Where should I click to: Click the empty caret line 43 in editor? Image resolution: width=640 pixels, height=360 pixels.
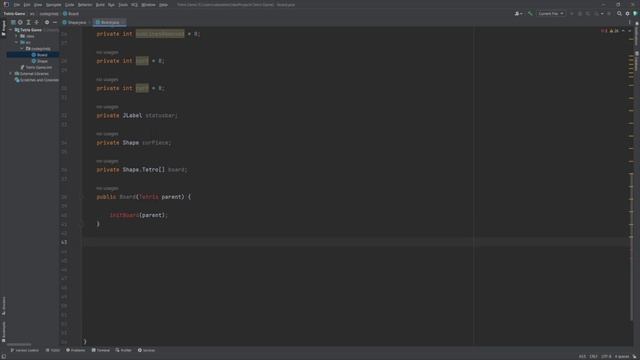tap(355, 242)
